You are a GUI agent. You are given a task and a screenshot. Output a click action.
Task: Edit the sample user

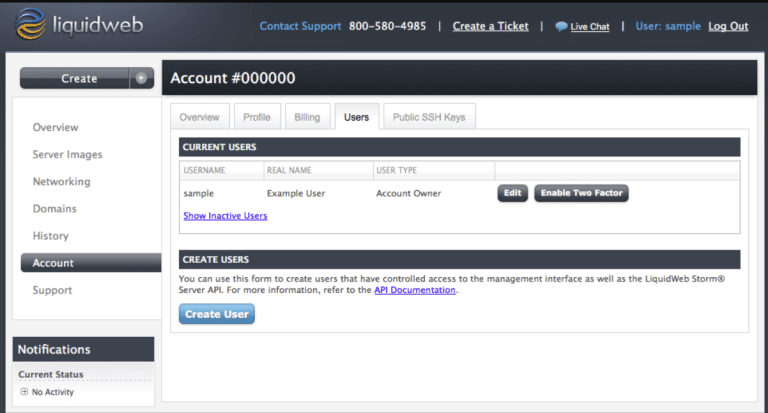tap(512, 193)
